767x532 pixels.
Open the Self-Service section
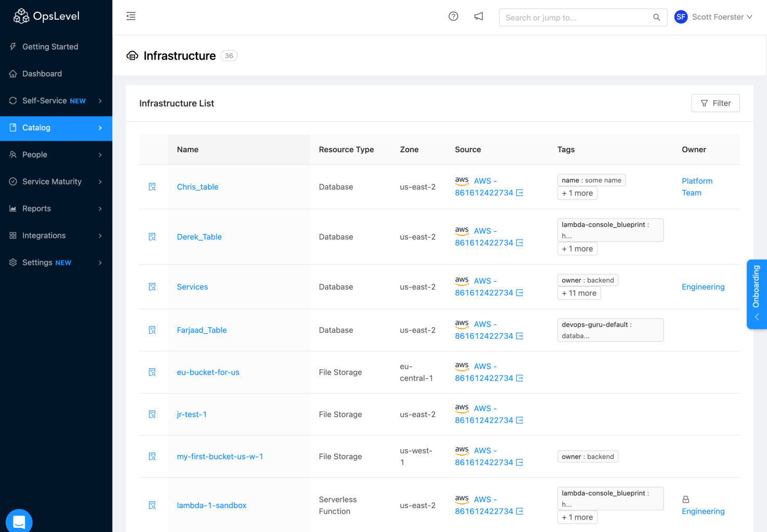click(x=56, y=101)
